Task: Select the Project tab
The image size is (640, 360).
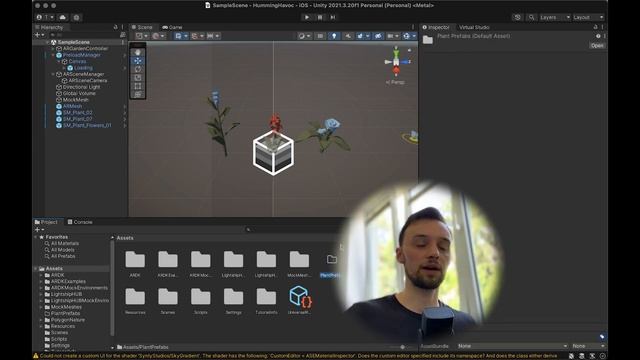Action: tap(46, 222)
